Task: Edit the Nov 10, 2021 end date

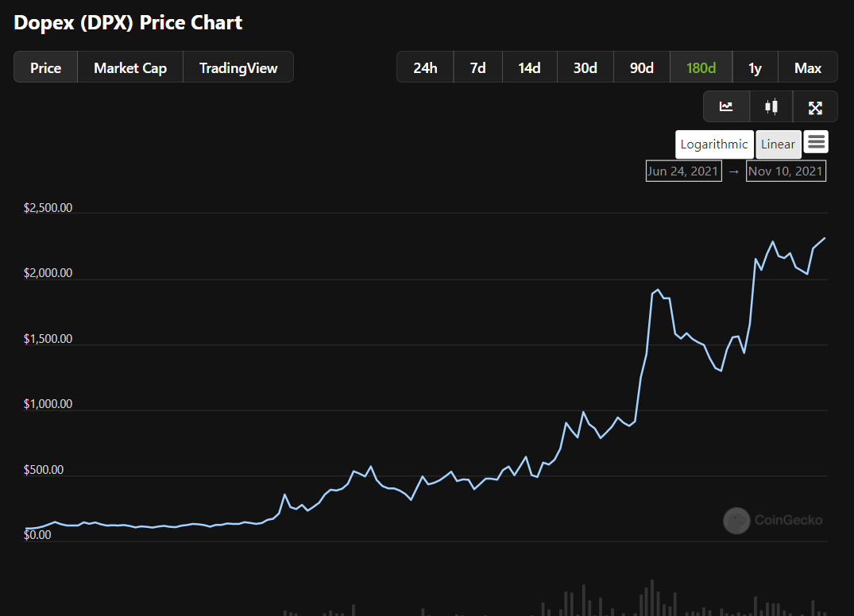Action: (x=786, y=171)
